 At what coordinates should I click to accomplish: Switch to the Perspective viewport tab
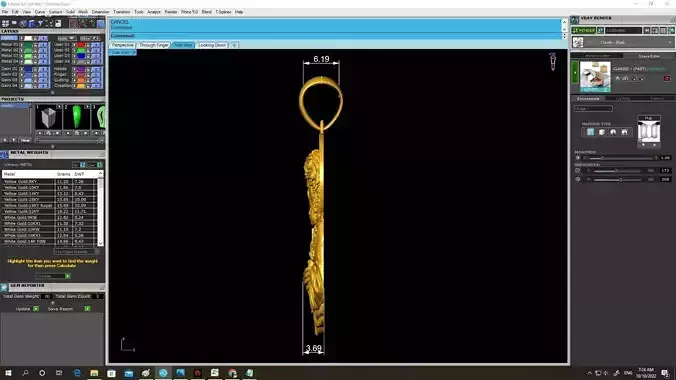coord(123,45)
